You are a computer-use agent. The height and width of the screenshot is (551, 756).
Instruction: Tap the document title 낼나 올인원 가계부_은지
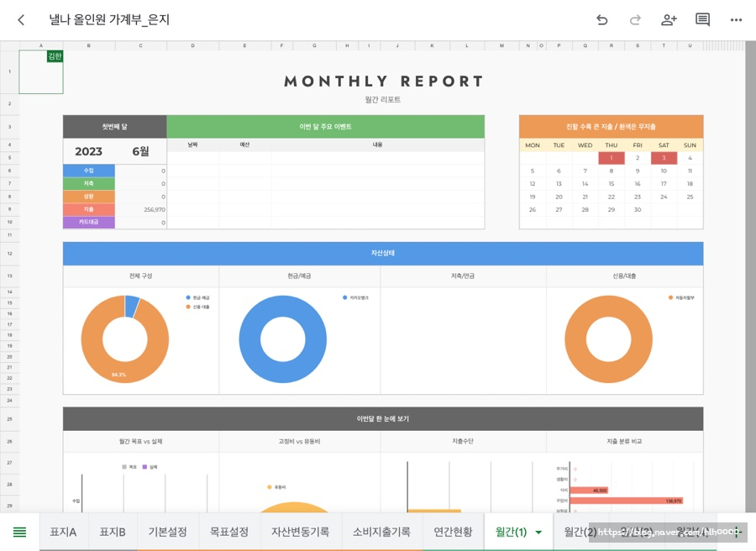pos(109,20)
